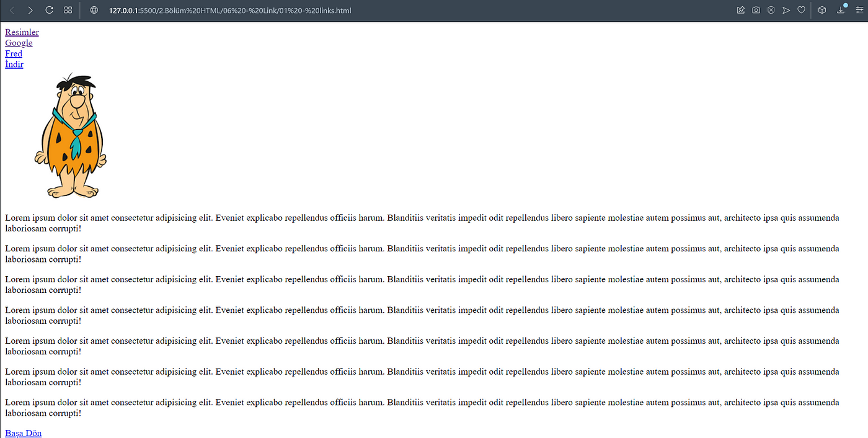Viewport: 868px width, 438px height.
Task: Click the Fred Flintstone cartoon image
Action: pyautogui.click(x=70, y=135)
